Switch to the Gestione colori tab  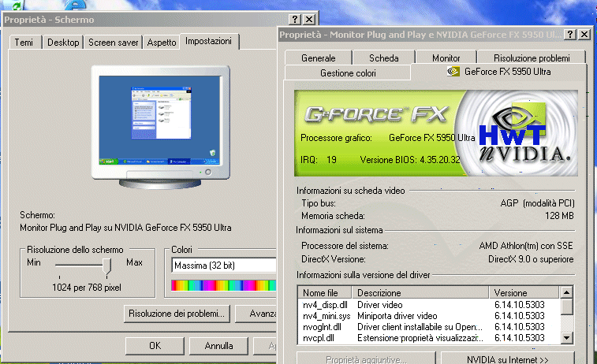[348, 72]
